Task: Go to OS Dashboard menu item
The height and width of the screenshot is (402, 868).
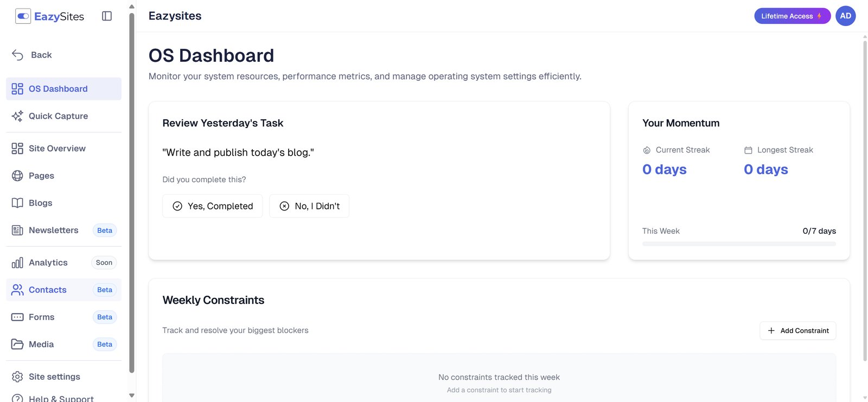Action: tap(58, 89)
